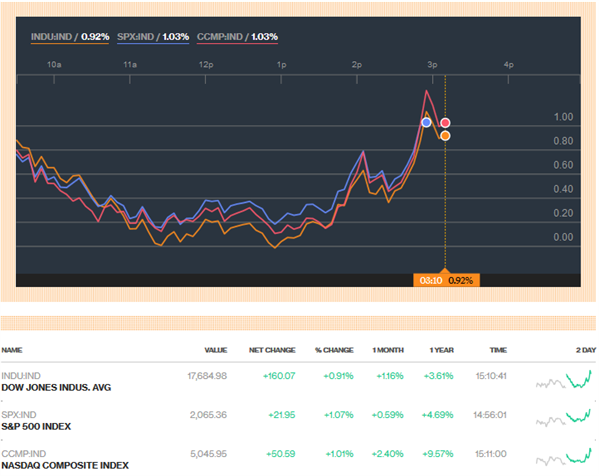Click the 10a time axis label
The width and height of the screenshot is (599, 476).
54,65
